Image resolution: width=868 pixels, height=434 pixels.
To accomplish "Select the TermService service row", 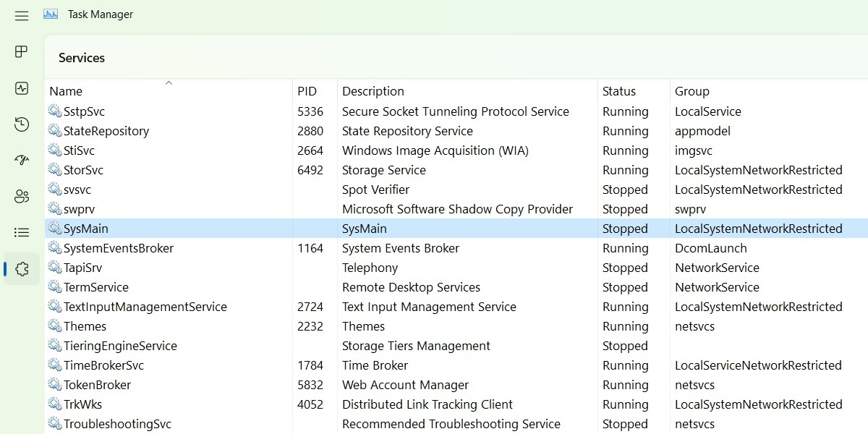I will click(x=217, y=287).
